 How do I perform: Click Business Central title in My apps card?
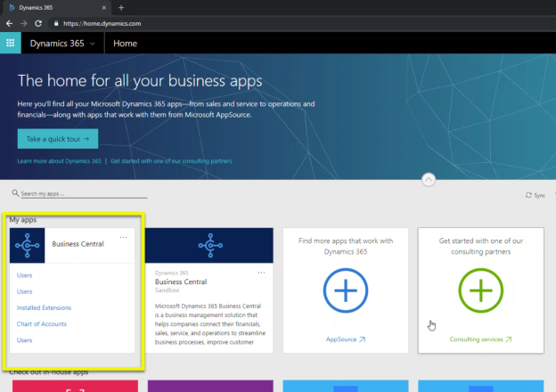pos(78,244)
